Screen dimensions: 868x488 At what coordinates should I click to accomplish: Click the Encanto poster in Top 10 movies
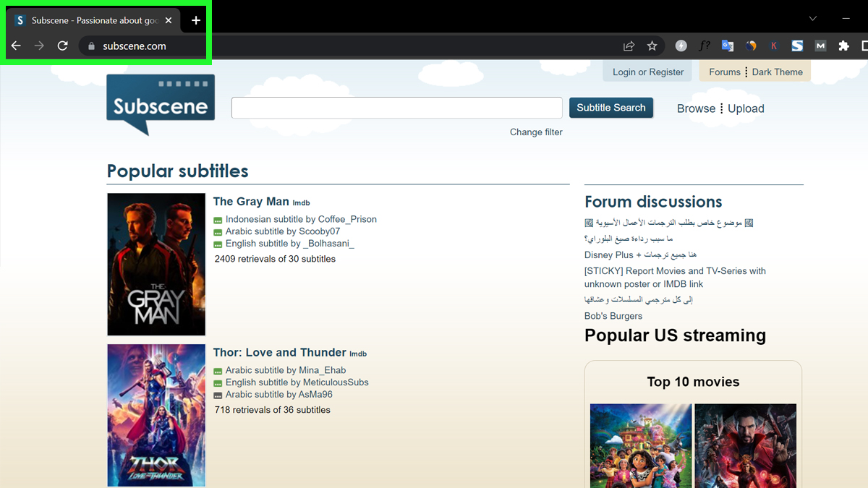[641, 445]
